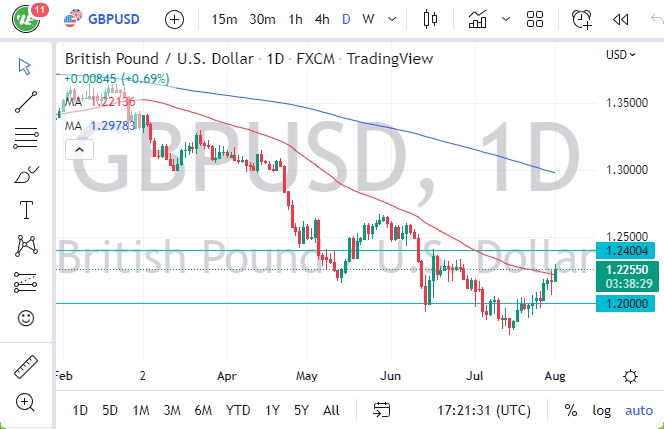Screen dimensions: 664x429
Task: Toggle percent scale mode
Action: pos(571,410)
